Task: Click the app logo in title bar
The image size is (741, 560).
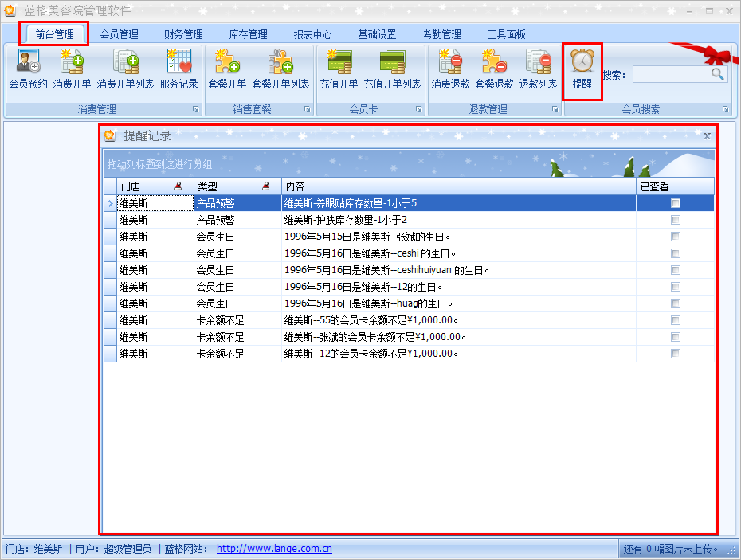Action: (10, 10)
